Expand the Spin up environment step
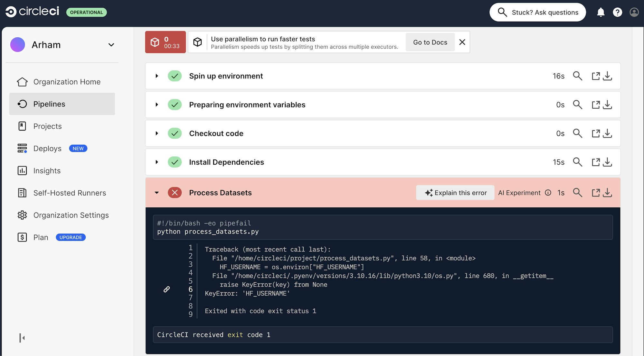The height and width of the screenshot is (356, 644). tap(157, 76)
